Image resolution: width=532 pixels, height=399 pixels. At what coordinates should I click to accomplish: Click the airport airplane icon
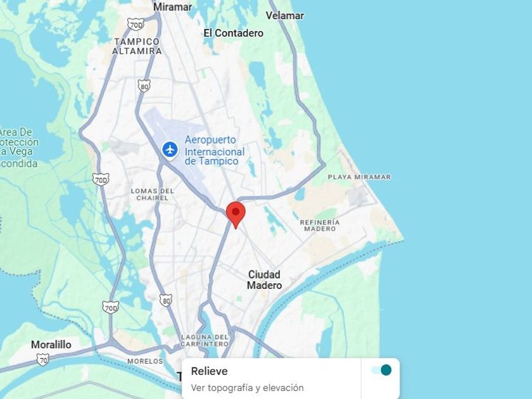click(170, 149)
